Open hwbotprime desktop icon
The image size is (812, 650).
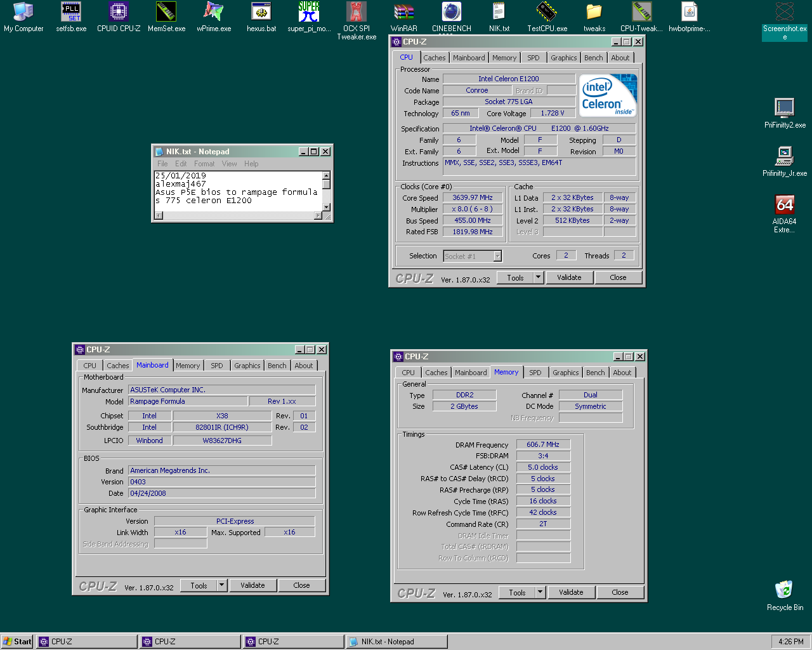tap(690, 17)
